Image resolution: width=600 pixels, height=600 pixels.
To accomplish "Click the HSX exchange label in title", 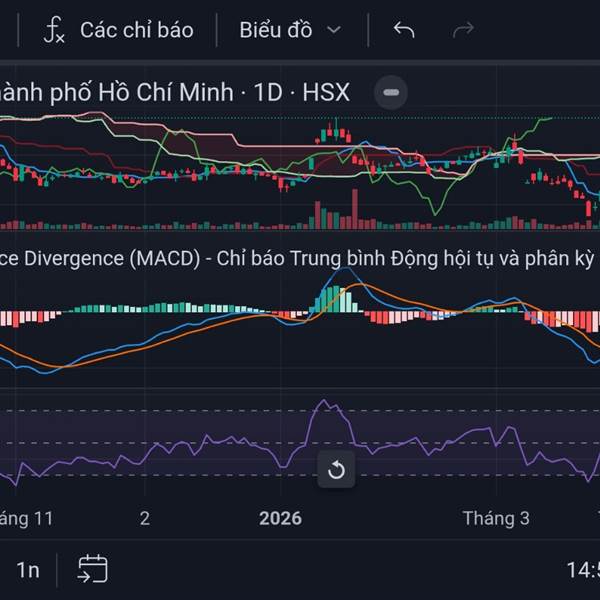I will (x=326, y=93).
